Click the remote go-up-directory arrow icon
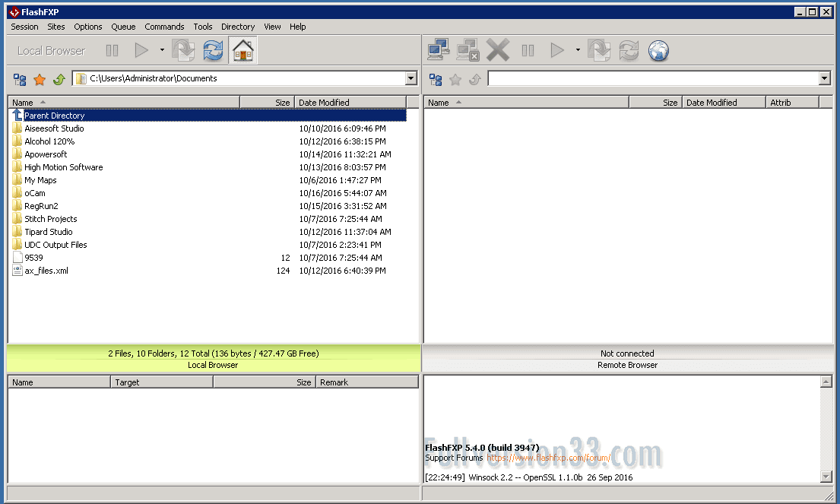 coord(474,80)
